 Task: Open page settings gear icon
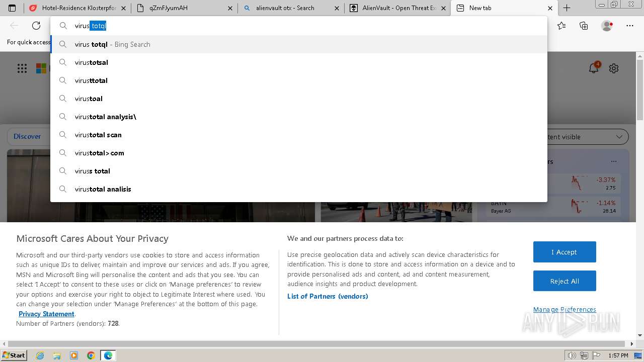point(614,68)
